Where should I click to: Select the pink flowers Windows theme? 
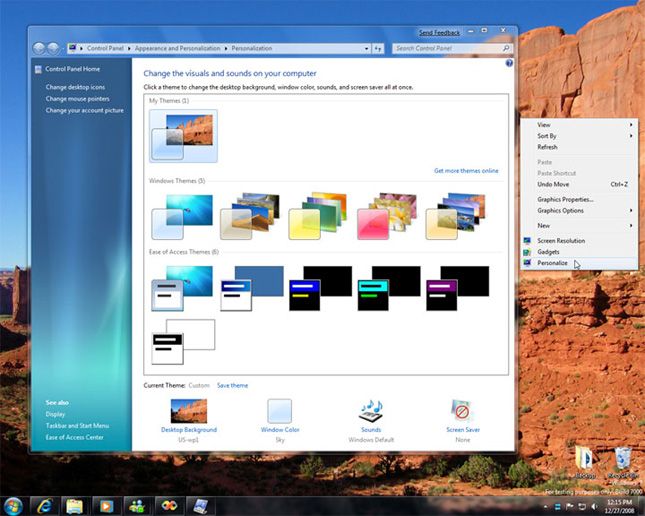pyautogui.click(x=387, y=216)
